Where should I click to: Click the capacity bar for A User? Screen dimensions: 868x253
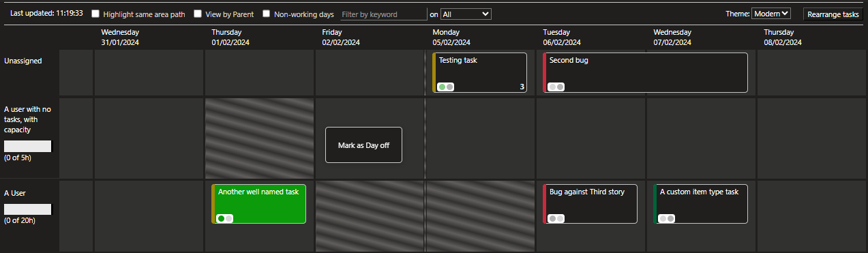pyautogui.click(x=28, y=209)
